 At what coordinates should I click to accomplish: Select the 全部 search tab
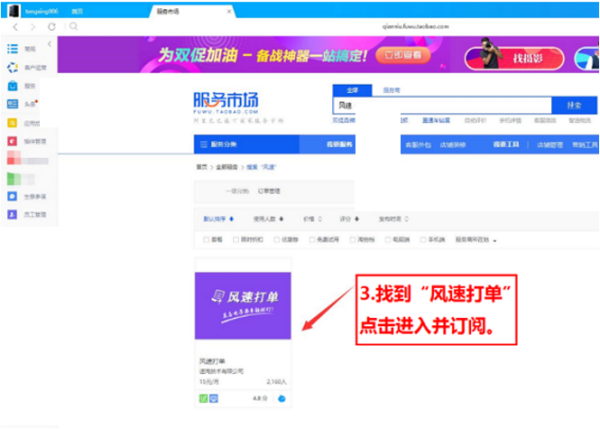(x=352, y=90)
